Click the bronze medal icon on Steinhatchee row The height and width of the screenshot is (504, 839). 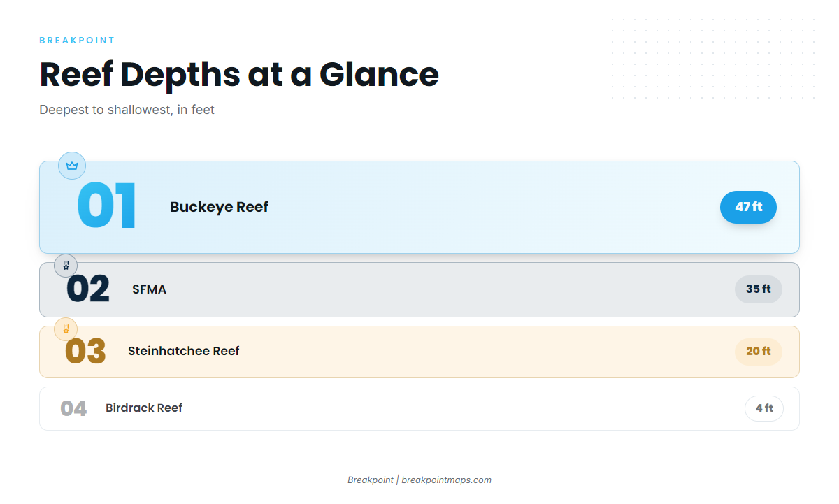[x=66, y=329]
